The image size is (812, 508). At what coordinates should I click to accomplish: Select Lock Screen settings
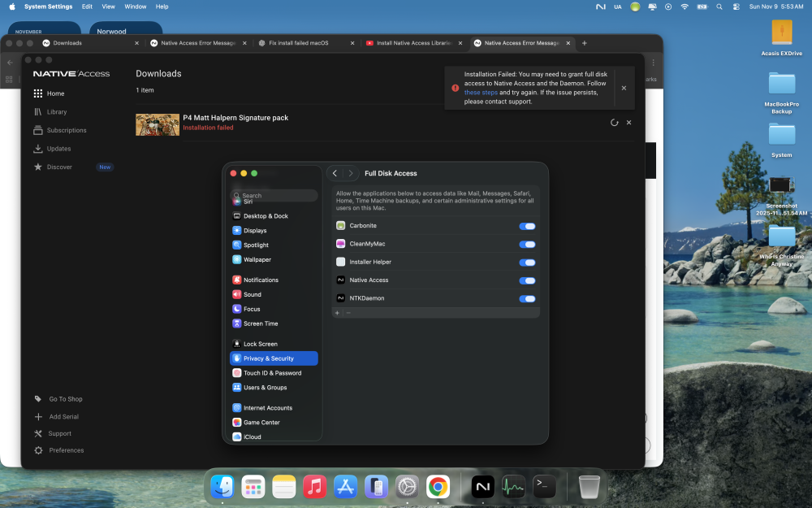click(x=274, y=344)
